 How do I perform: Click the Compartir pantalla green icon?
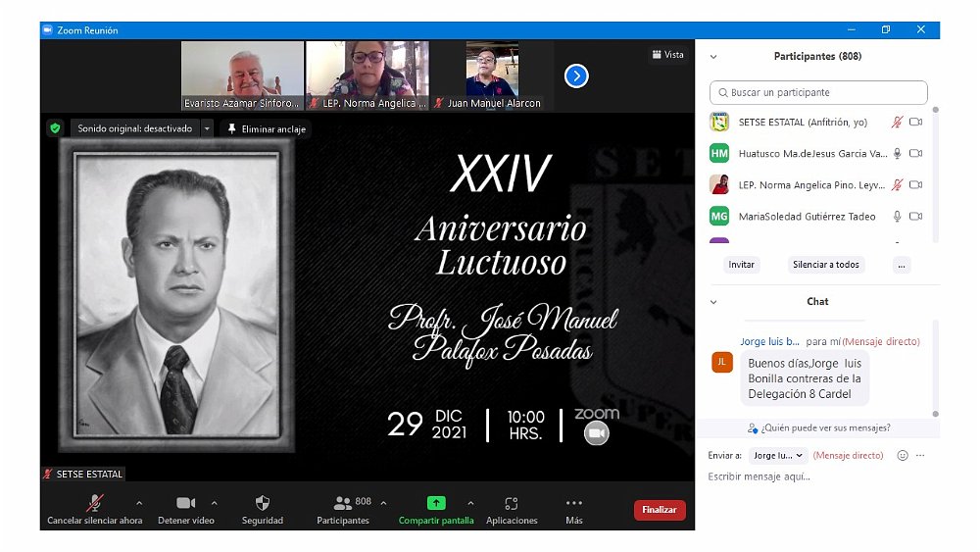pyautogui.click(x=436, y=503)
